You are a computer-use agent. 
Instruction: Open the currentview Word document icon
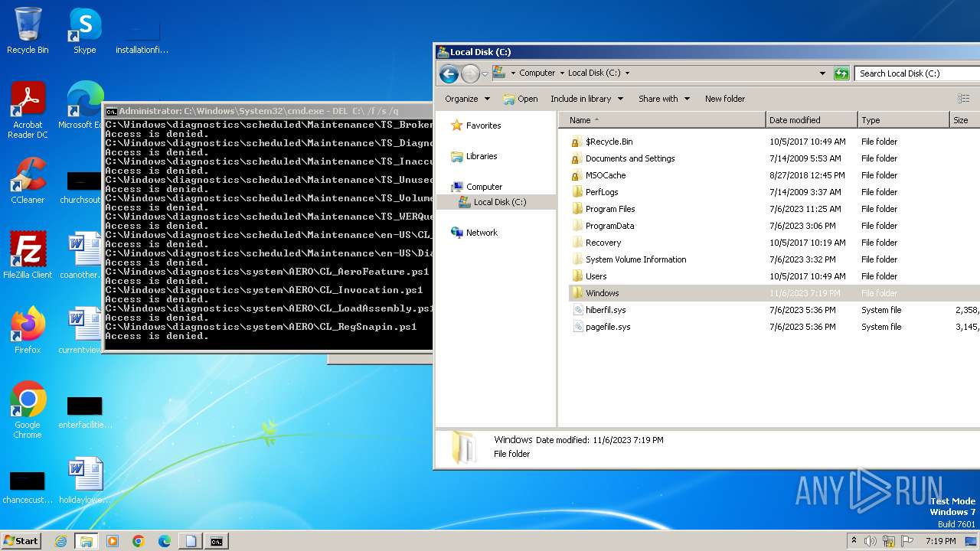click(x=83, y=331)
